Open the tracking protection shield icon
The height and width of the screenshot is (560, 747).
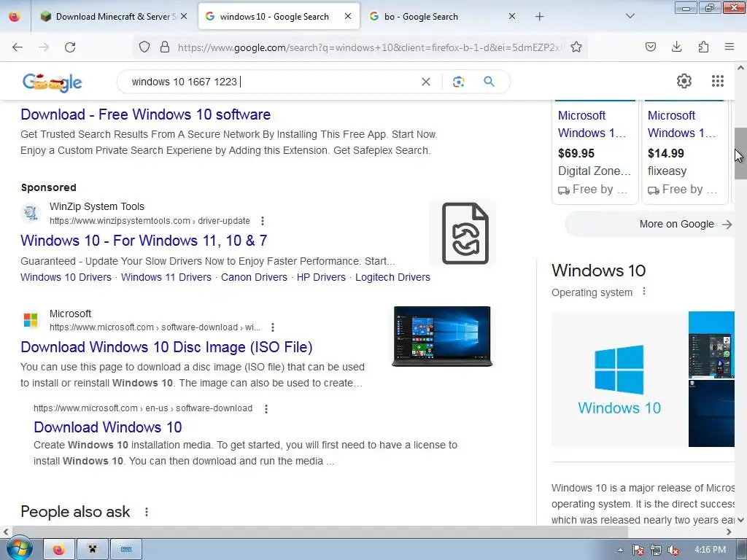coord(144,47)
